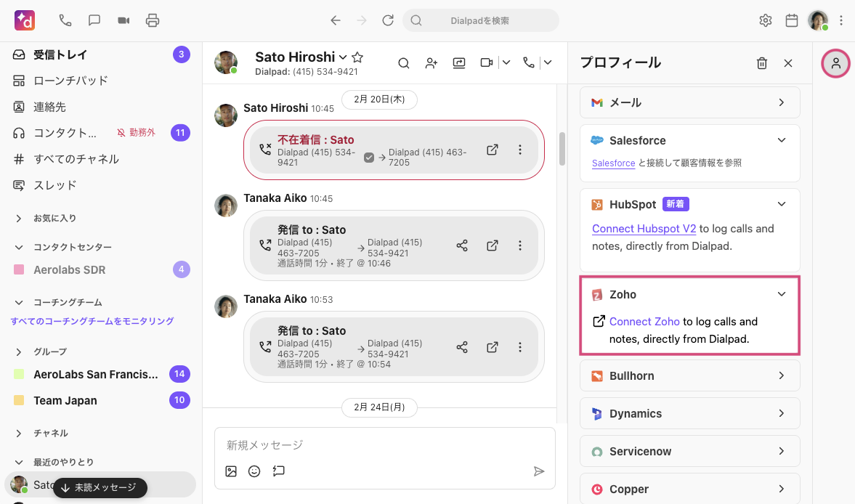Screen dimensions: 855x504
Task: Open Sato Hiroshi name dropdown chevron
Action: click(x=342, y=57)
